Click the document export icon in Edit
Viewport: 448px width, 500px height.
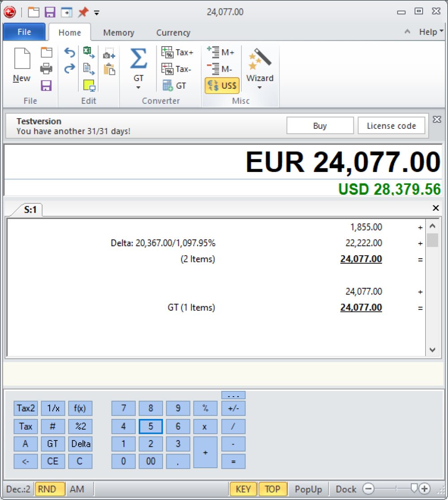89,68
